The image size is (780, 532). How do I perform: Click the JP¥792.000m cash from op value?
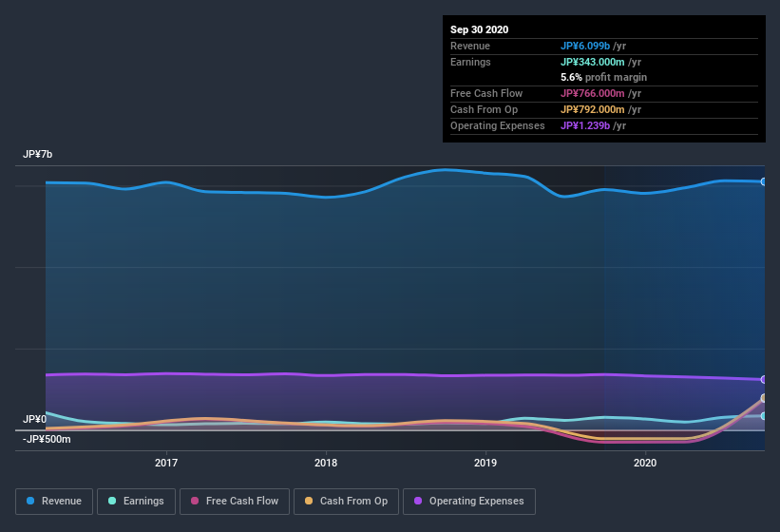click(x=593, y=109)
